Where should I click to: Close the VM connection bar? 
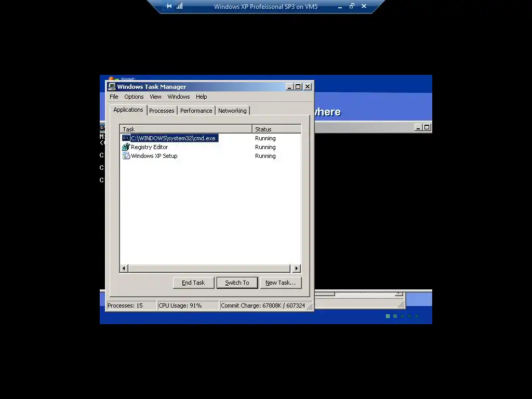pyautogui.click(x=364, y=6)
